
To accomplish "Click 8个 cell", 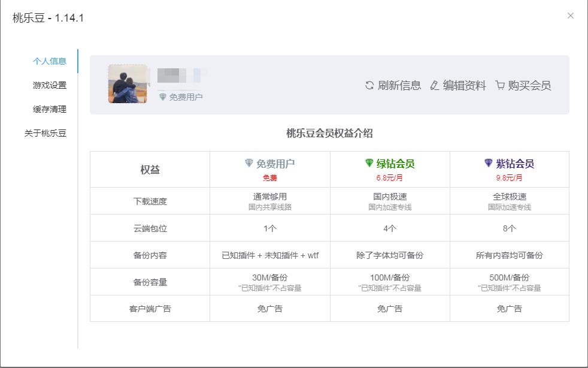I will (x=509, y=228).
